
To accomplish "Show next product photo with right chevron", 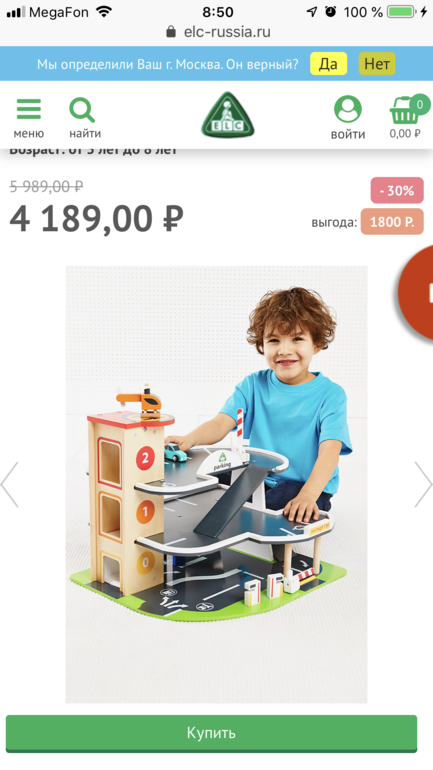I will [x=423, y=484].
